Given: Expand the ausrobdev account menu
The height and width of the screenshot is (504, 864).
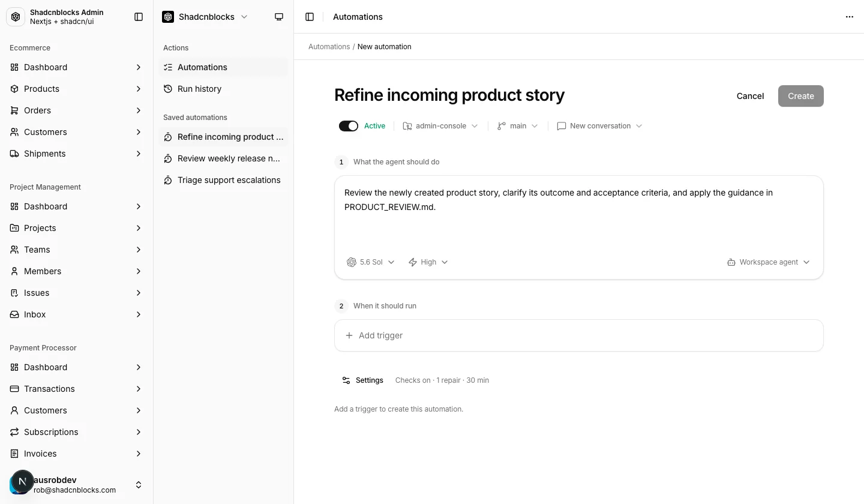Looking at the screenshot, I should (77, 485).
